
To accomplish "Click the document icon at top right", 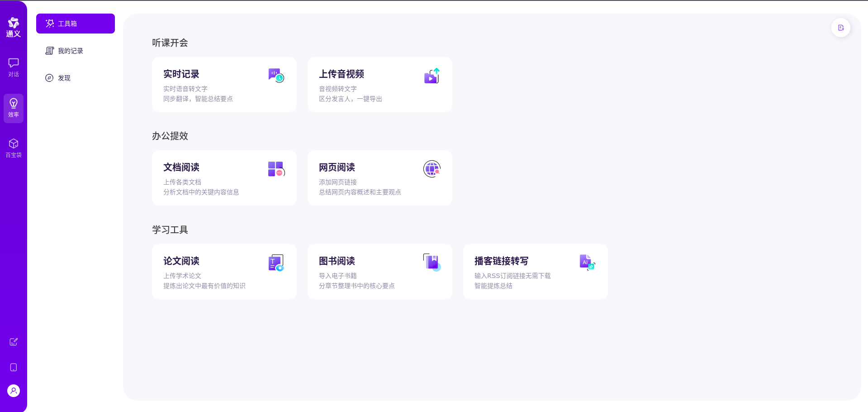I will point(840,28).
